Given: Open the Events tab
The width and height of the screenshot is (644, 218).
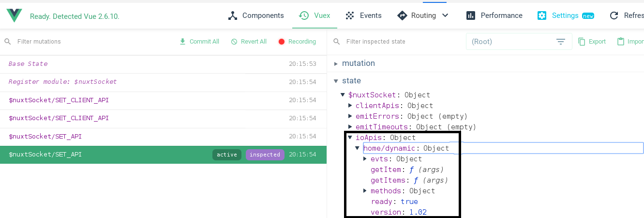Looking at the screenshot, I should (364, 16).
